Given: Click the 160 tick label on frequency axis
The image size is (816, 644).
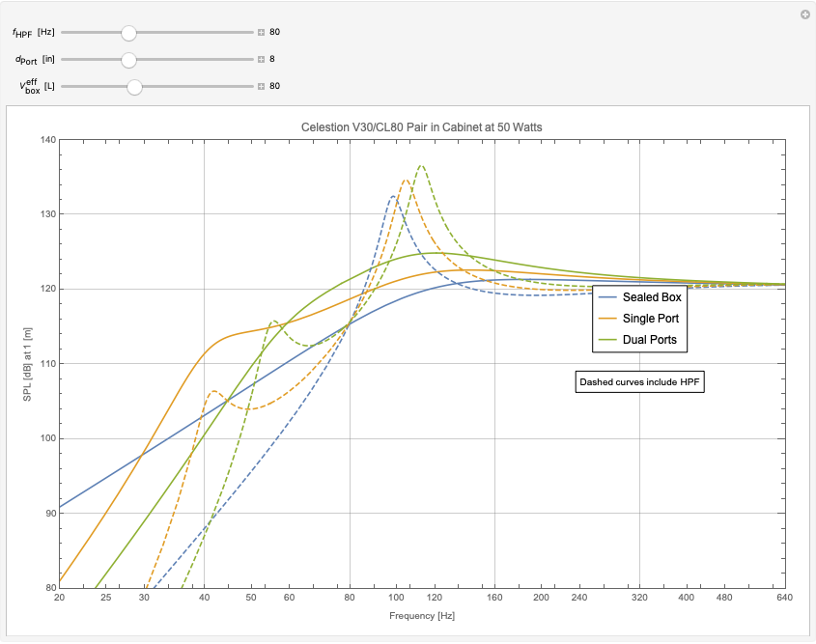Looking at the screenshot, I should 494,598.
